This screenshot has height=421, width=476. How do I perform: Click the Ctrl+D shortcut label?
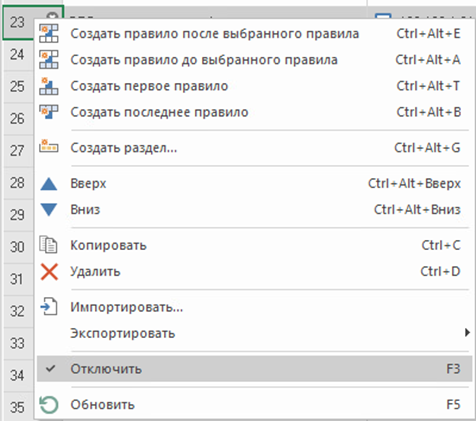(440, 271)
